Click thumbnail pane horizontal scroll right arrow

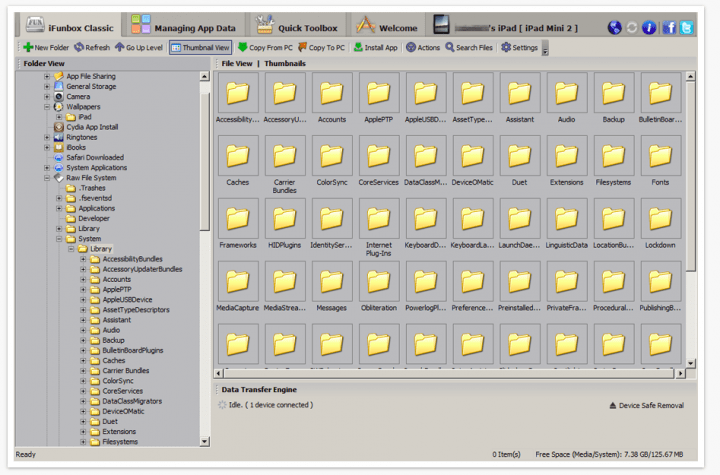(680, 373)
